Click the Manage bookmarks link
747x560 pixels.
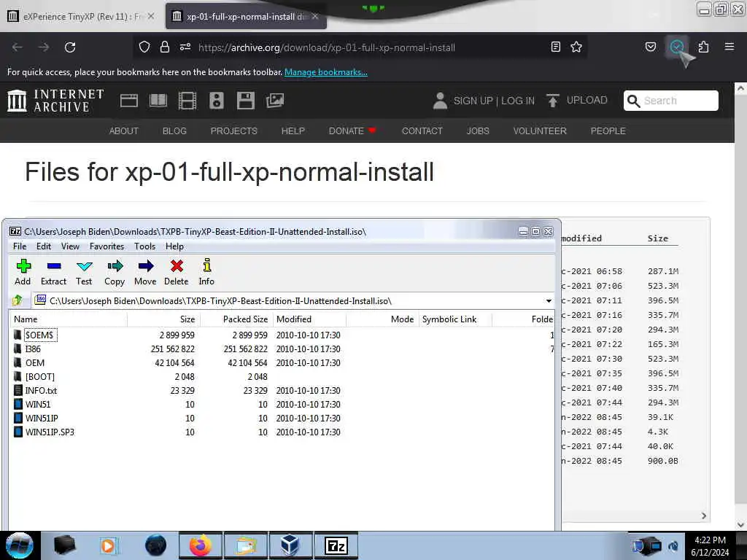[326, 72]
